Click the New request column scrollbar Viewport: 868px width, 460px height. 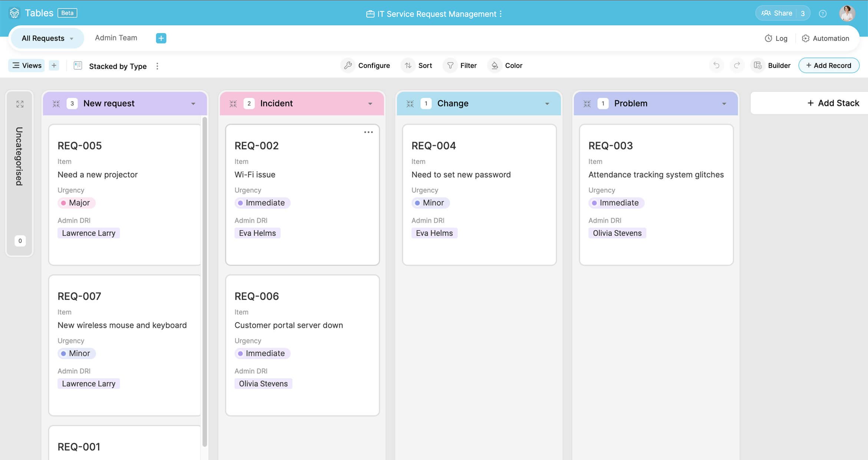tap(204, 282)
